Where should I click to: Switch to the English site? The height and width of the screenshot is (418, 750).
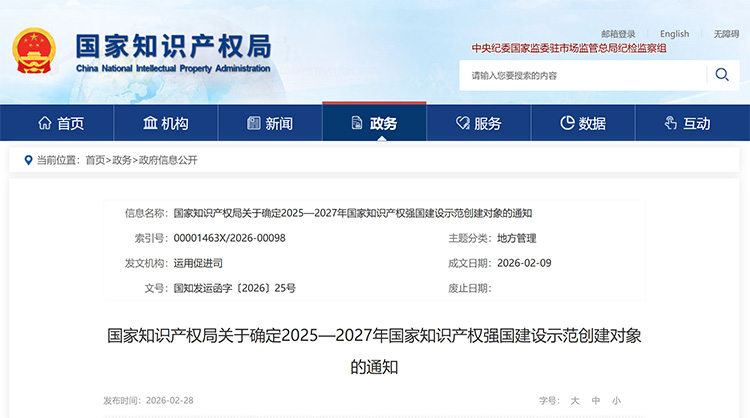pyautogui.click(x=674, y=34)
